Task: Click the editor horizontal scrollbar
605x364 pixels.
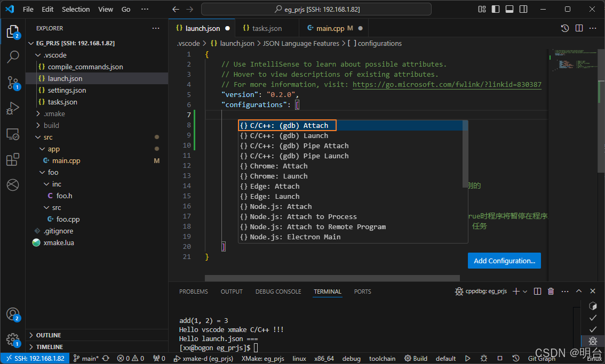Action: pos(332,278)
